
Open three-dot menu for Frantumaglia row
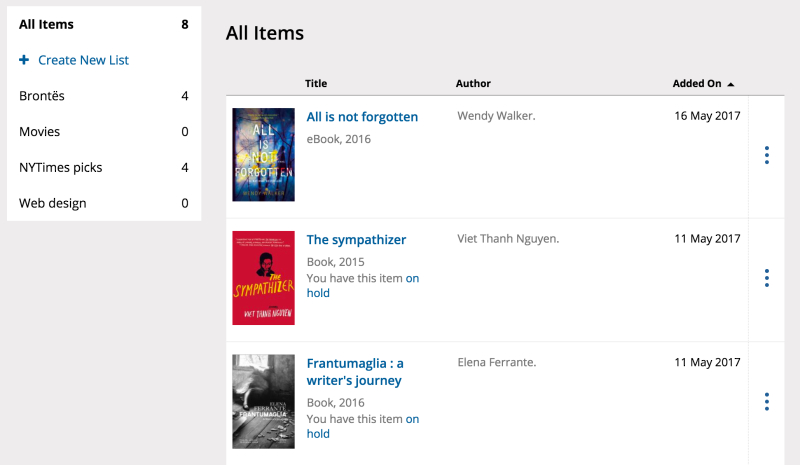pyautogui.click(x=766, y=401)
